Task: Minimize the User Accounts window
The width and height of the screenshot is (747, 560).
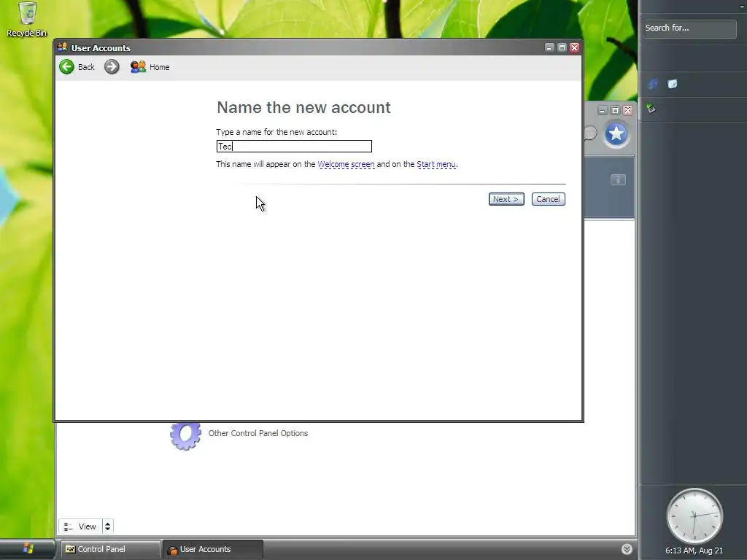Action: click(549, 47)
